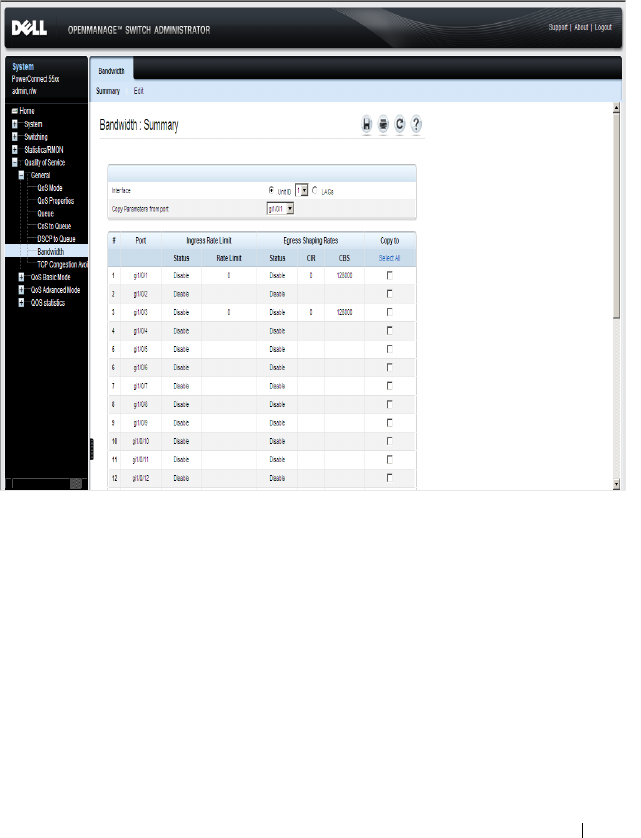The height and width of the screenshot is (838, 641).
Task: Click the vertical scrollbar thumb
Action: [x=616, y=216]
